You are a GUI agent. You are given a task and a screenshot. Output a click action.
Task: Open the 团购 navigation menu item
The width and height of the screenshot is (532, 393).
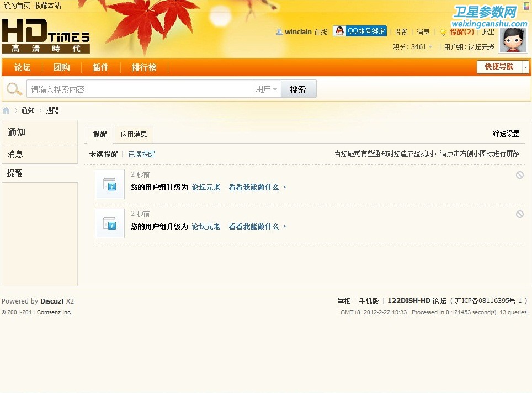click(62, 67)
